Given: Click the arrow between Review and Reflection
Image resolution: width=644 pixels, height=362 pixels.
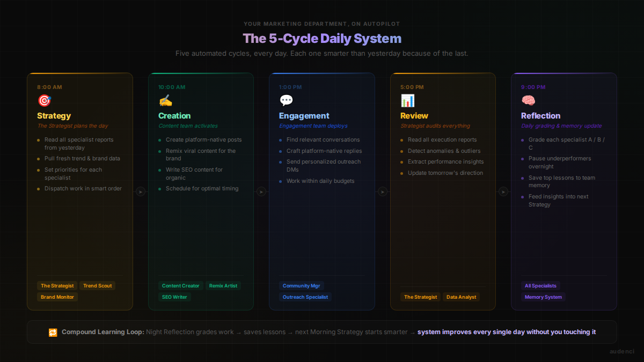Looking at the screenshot, I should (503, 191).
